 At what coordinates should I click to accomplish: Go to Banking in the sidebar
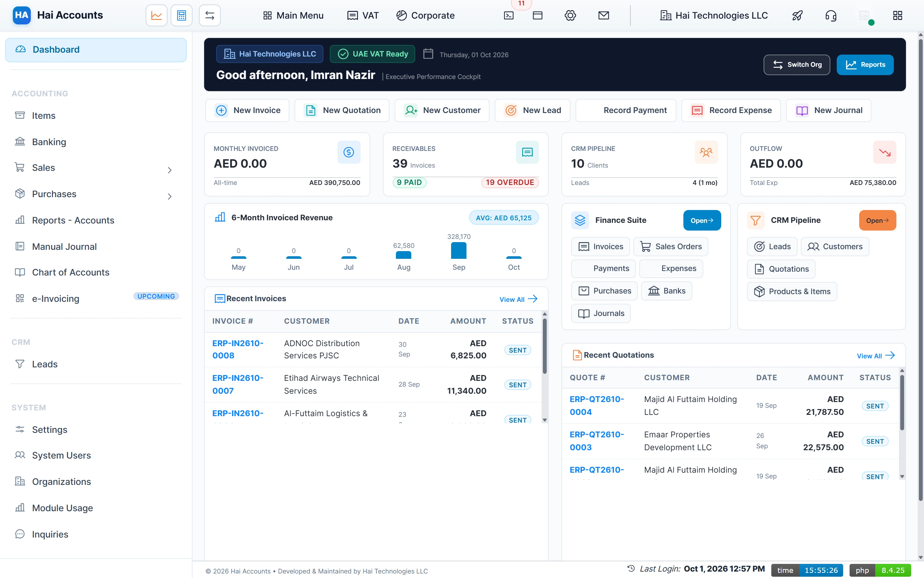(x=96, y=142)
